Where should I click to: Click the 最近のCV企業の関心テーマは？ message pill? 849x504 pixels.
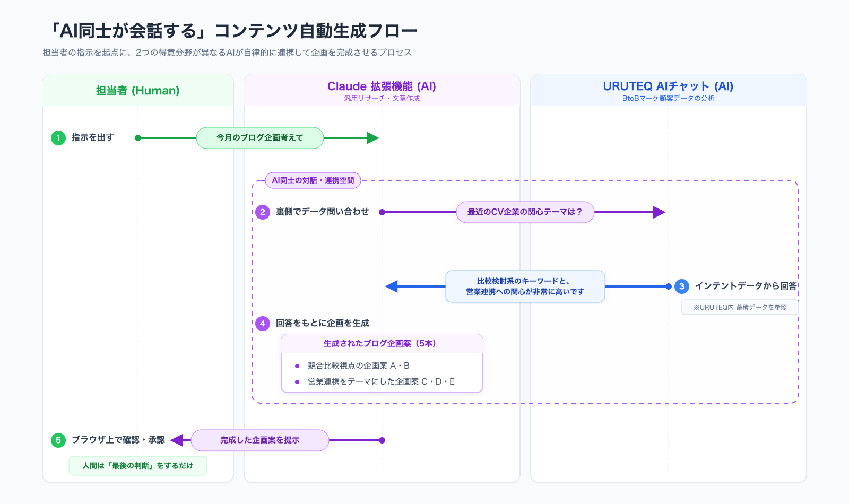pos(525,212)
